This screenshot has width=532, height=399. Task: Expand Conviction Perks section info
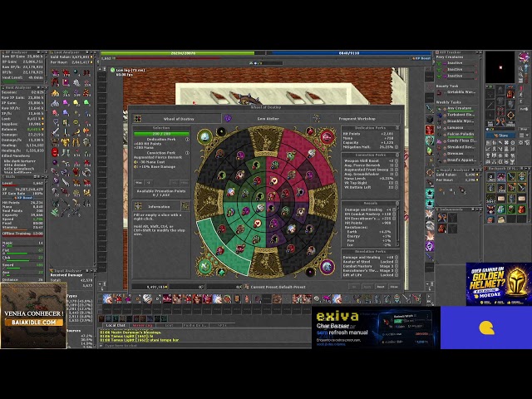pos(397,155)
